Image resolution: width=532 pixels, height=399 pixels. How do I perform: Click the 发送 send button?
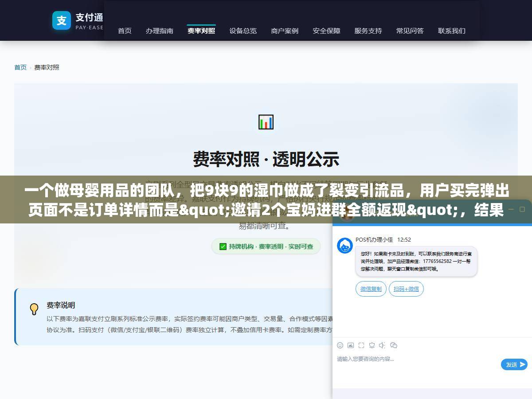[514, 364]
